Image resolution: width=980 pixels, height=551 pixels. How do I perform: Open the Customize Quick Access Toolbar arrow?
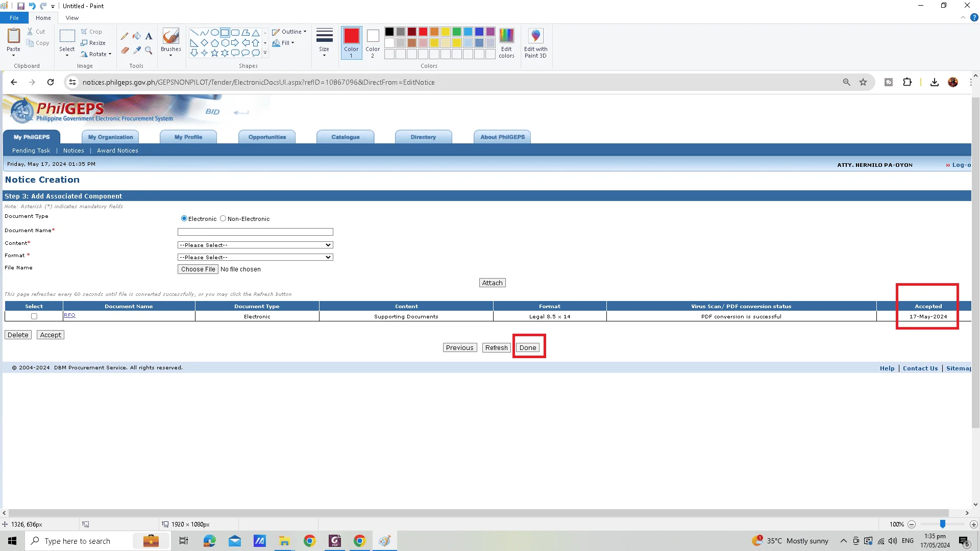coord(53,7)
